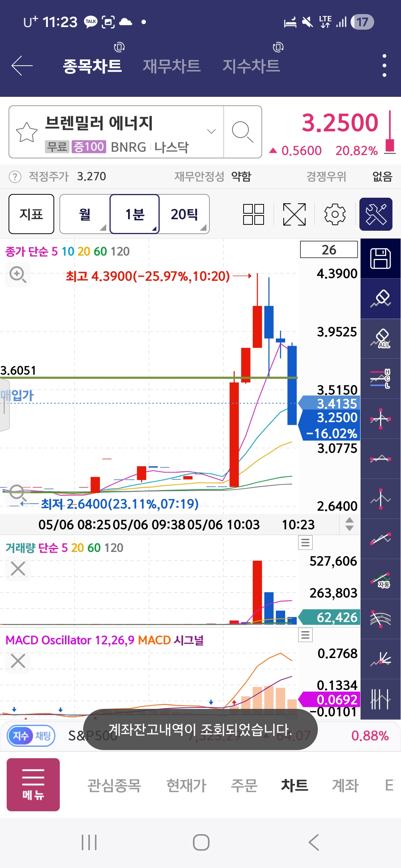This screenshot has height=868, width=401.
Task: Select the Fibonacci arc tool
Action: (381, 619)
